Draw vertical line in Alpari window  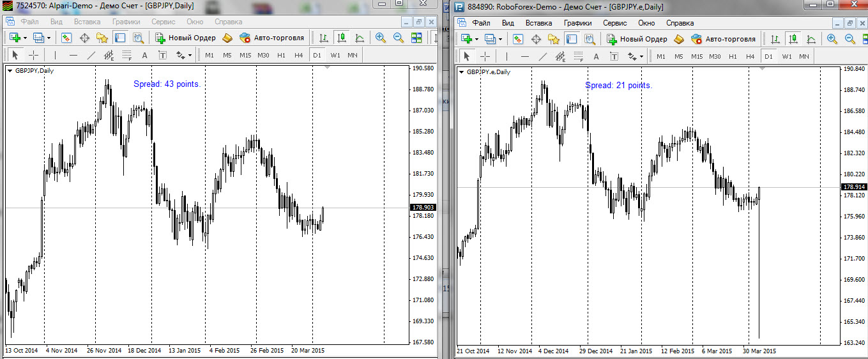55,55
